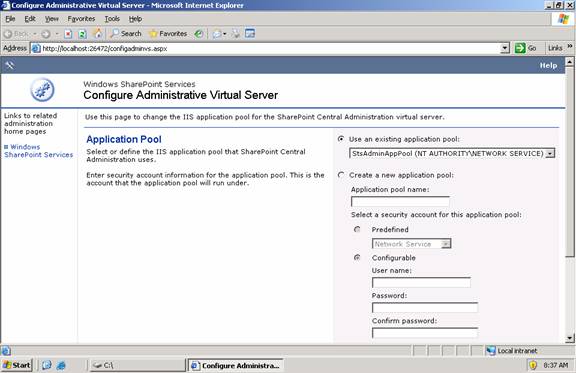Open the View menu
576x373 pixels.
click(52, 19)
